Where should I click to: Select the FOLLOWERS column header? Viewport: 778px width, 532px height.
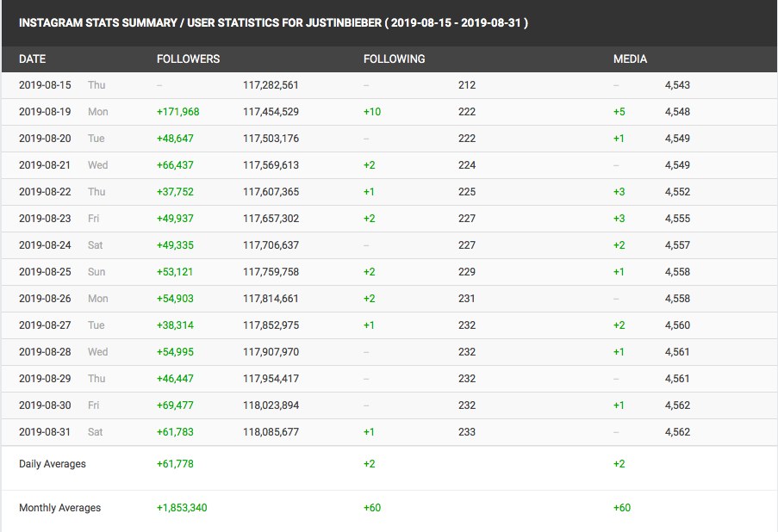pyautogui.click(x=188, y=59)
